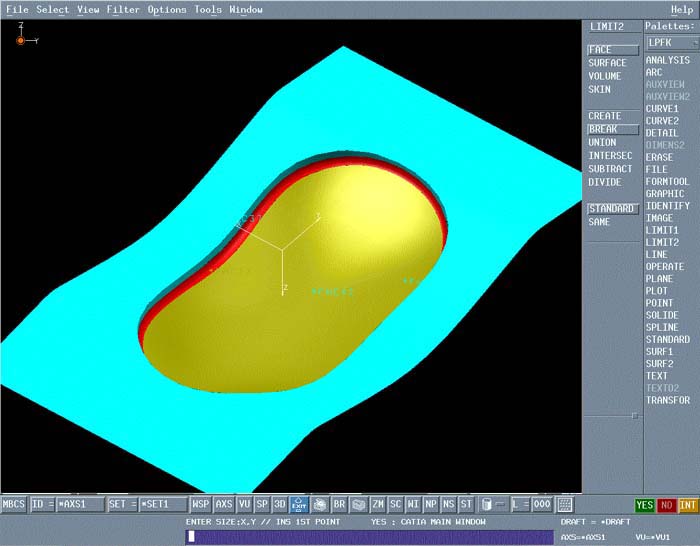
Task: Click the purple command input bar
Action: click(x=370, y=537)
